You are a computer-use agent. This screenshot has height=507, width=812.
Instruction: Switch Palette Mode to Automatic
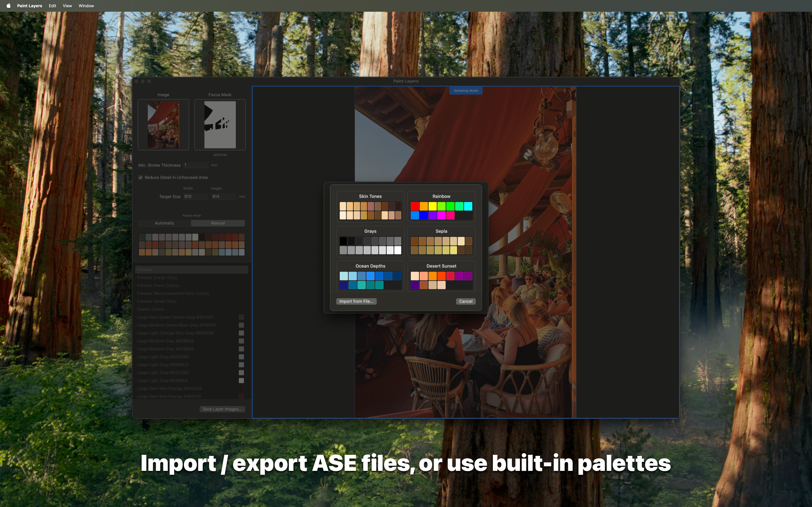[x=164, y=223]
